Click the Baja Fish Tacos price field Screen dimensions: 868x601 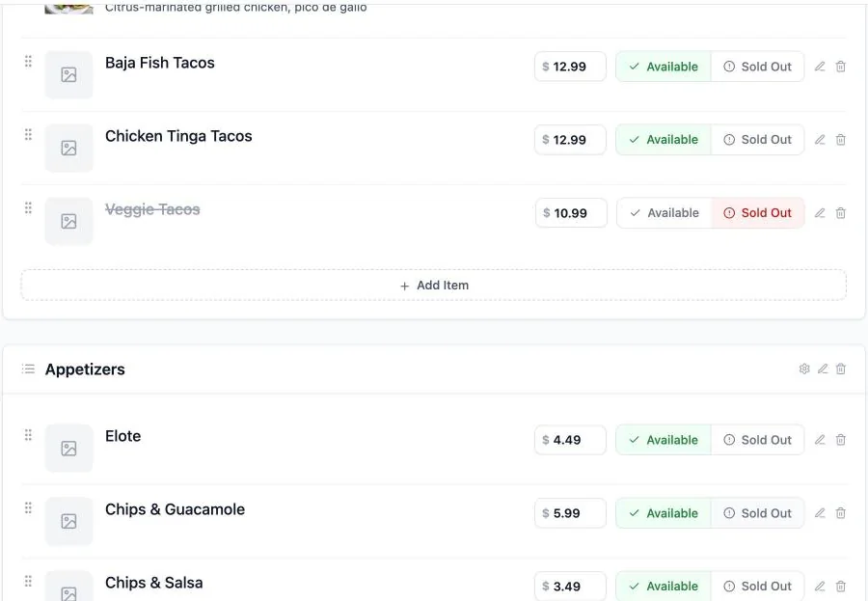click(x=570, y=67)
